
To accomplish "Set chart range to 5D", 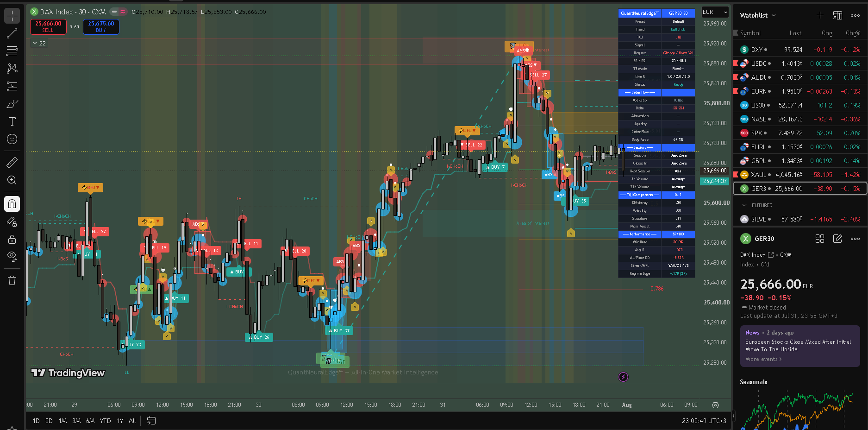I will pos(49,421).
